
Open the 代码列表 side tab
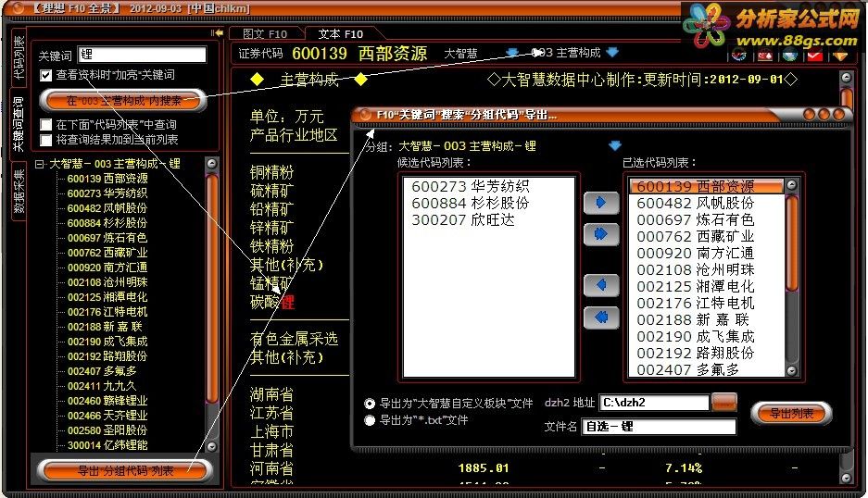coord(19,58)
